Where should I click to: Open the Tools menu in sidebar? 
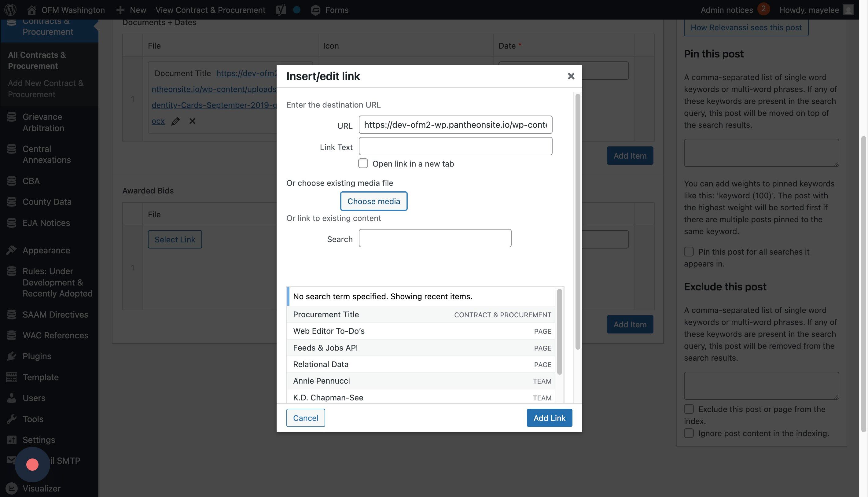pos(33,419)
